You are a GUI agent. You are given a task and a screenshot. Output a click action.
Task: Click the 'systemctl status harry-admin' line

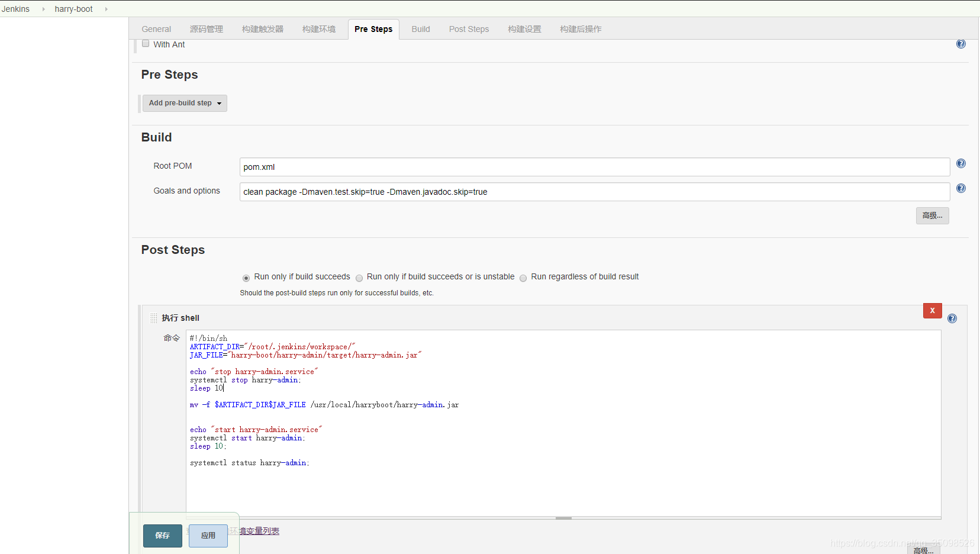click(x=250, y=463)
